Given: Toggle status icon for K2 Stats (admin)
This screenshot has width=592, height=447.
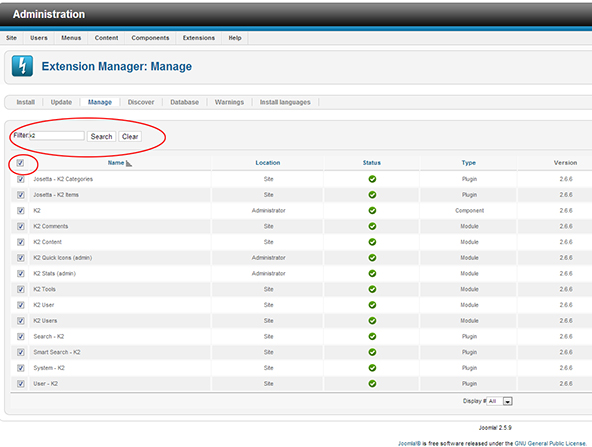Looking at the screenshot, I should [x=372, y=273].
